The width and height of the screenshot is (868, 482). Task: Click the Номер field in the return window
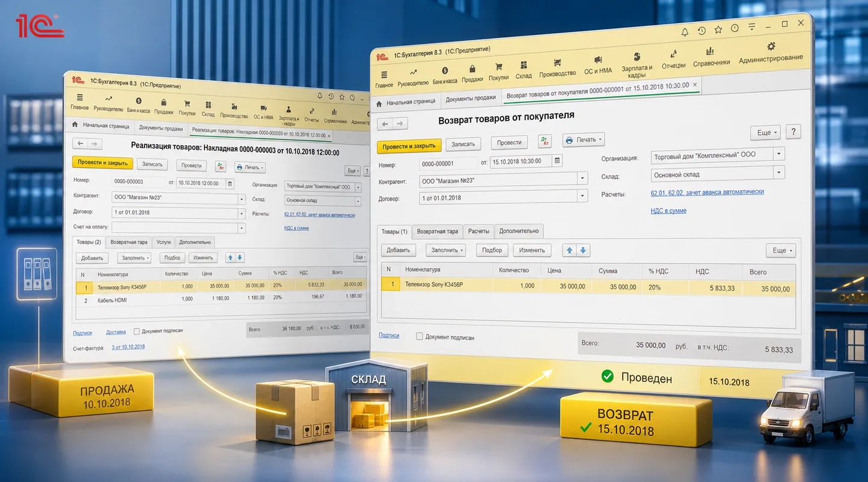(x=448, y=163)
